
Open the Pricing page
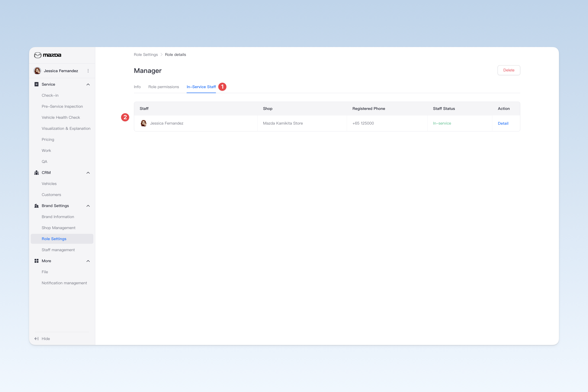(48, 140)
